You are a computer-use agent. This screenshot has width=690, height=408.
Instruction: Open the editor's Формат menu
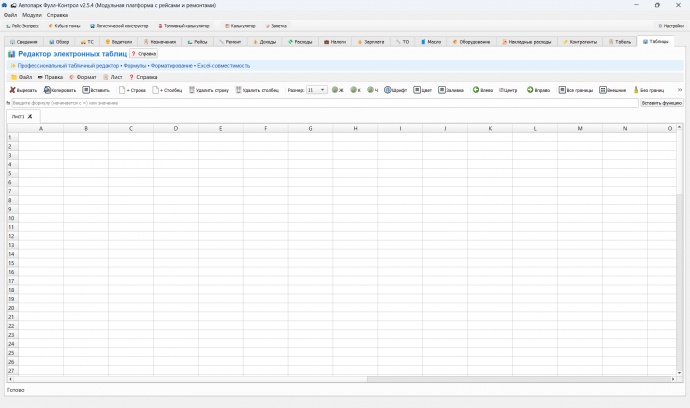[83, 77]
